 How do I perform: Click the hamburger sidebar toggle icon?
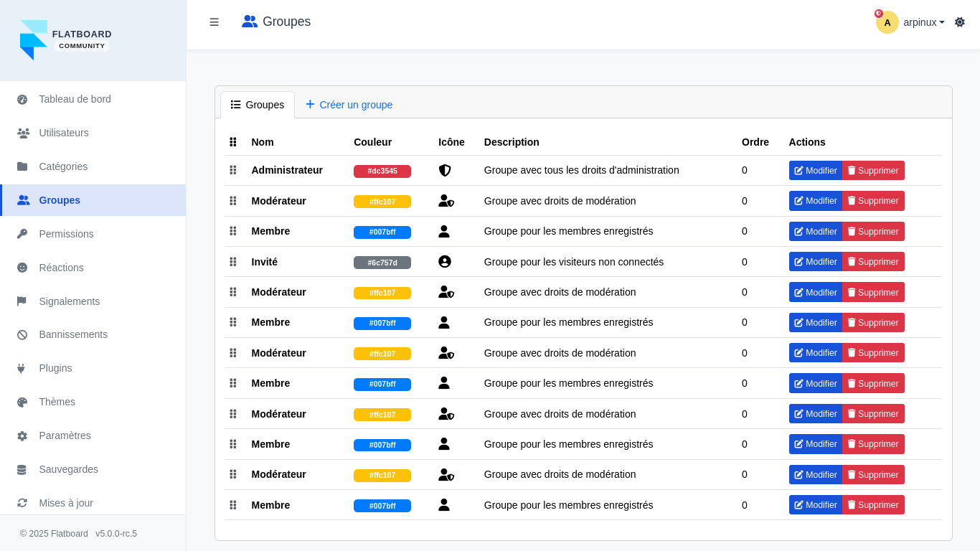pos(214,22)
